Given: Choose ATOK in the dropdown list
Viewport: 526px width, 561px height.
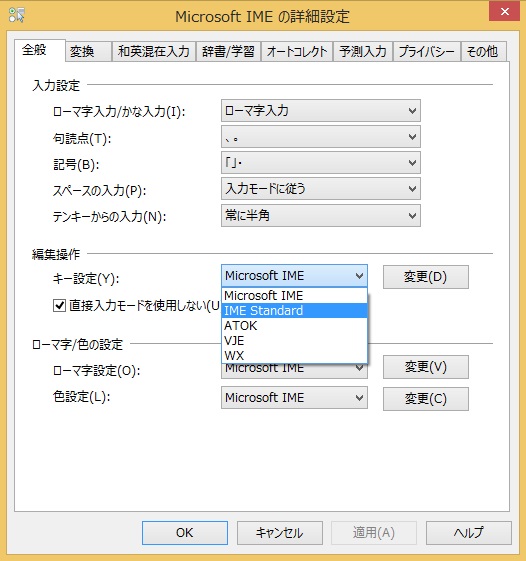Looking at the screenshot, I should (294, 326).
